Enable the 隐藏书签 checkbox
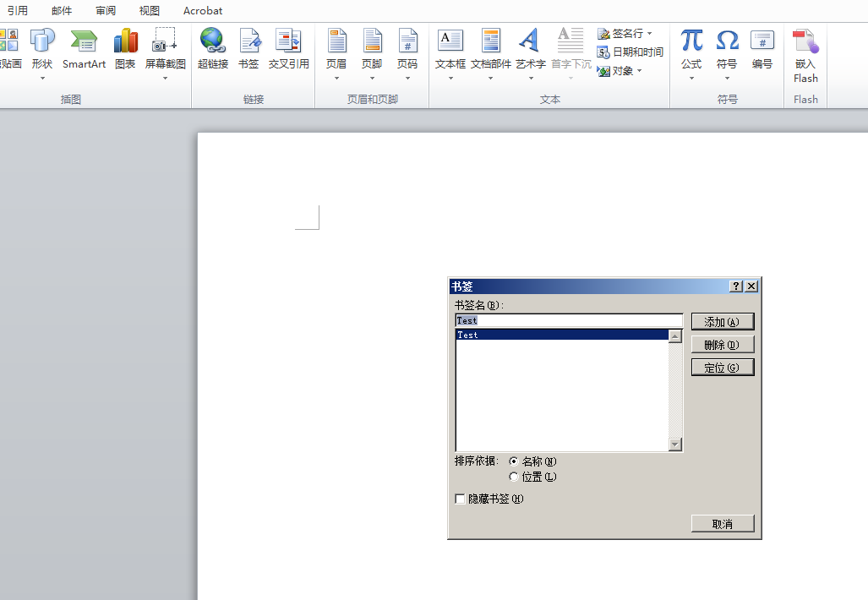868x600 pixels. (x=460, y=499)
